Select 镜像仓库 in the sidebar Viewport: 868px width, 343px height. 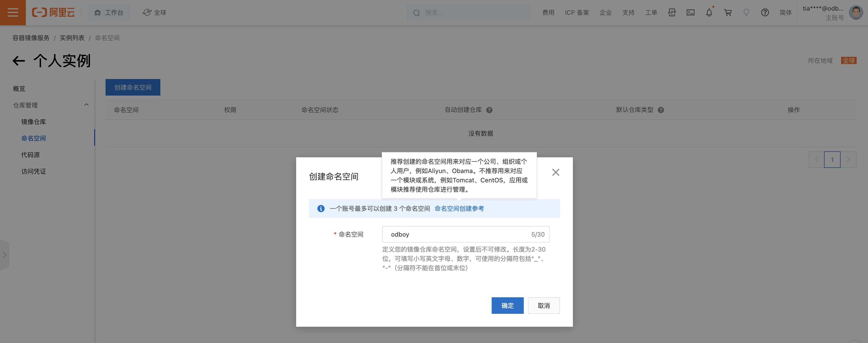click(33, 122)
